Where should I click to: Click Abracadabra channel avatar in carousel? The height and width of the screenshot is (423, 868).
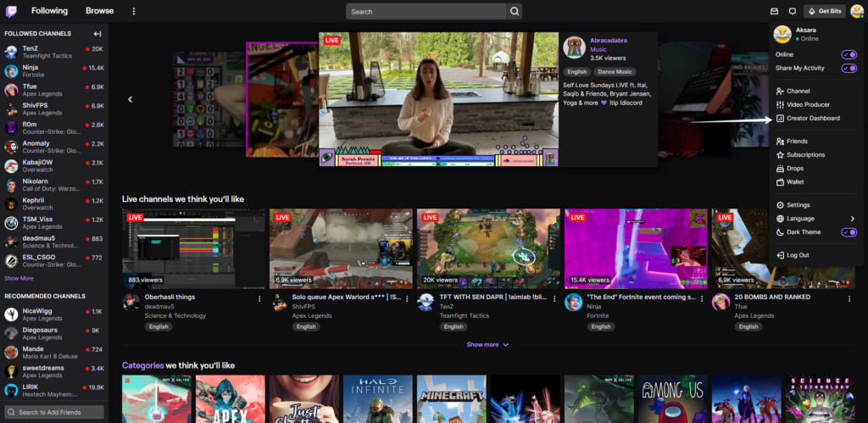tap(574, 47)
